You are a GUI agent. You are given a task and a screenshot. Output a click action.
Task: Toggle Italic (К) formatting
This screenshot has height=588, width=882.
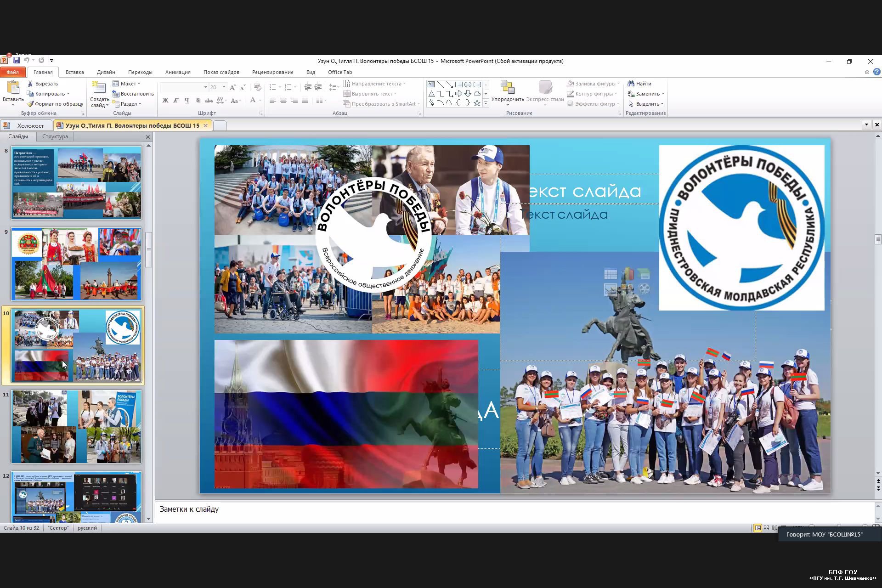(x=176, y=100)
